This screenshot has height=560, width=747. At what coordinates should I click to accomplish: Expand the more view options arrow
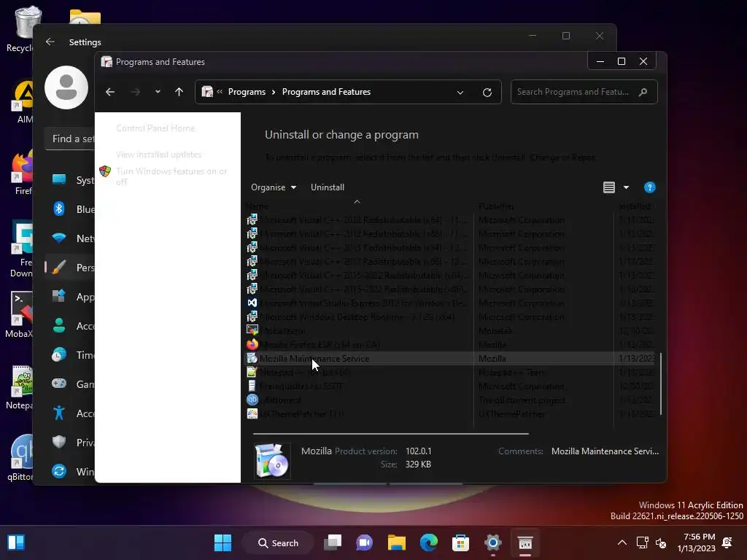[x=626, y=187]
